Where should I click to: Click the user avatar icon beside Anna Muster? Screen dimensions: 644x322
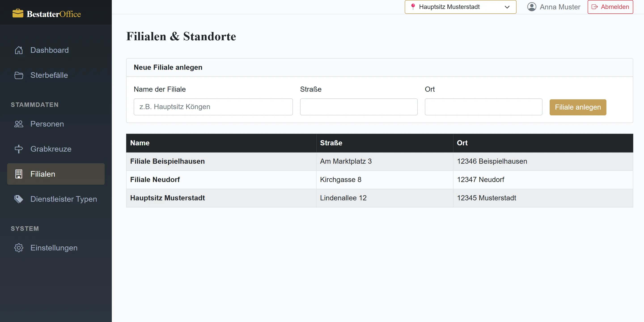coord(532,7)
